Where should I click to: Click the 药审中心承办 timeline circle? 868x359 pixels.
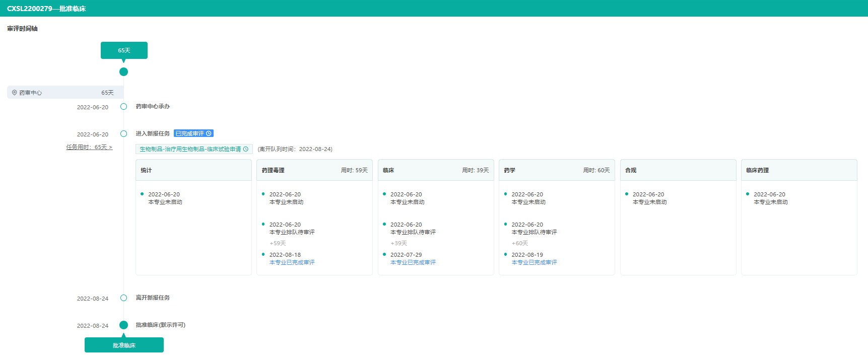click(123, 107)
